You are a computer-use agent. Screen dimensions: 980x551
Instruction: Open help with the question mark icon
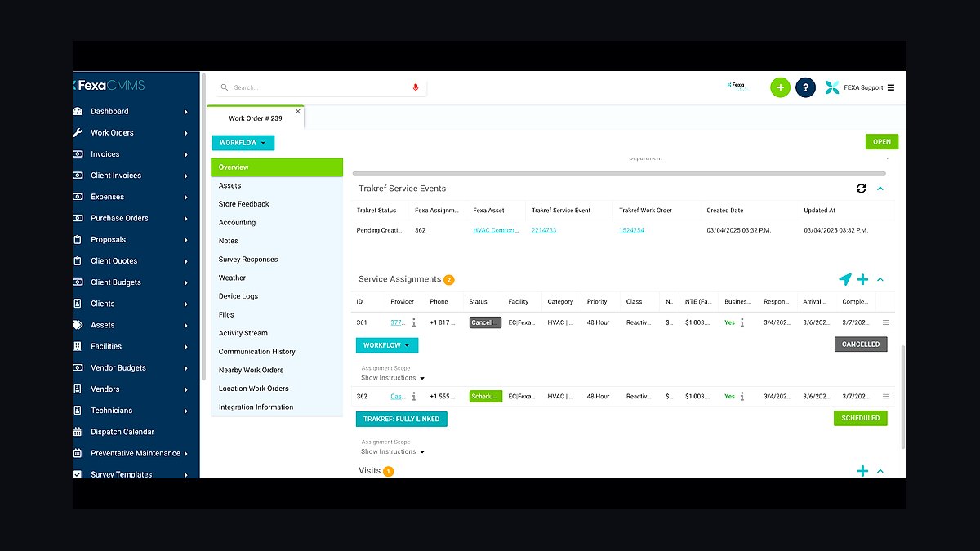click(805, 87)
